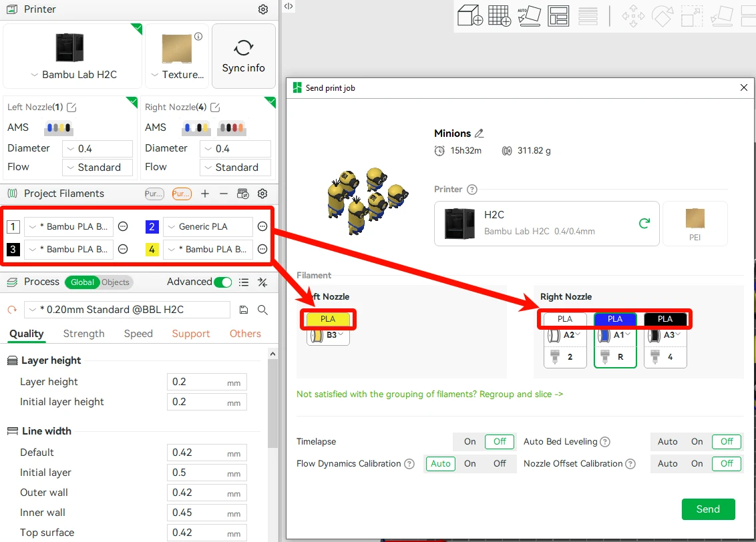Remove a project filament with minus
This screenshot has width=756, height=542.
(x=223, y=194)
